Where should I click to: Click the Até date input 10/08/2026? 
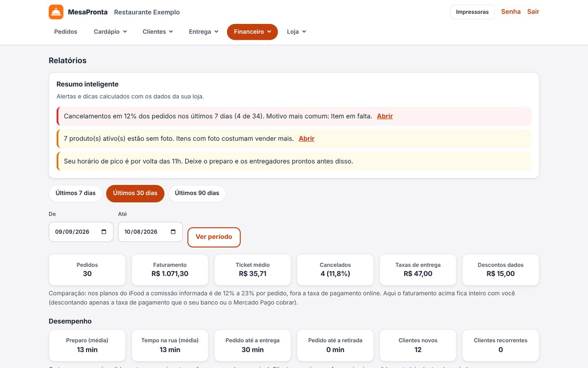coord(150,232)
